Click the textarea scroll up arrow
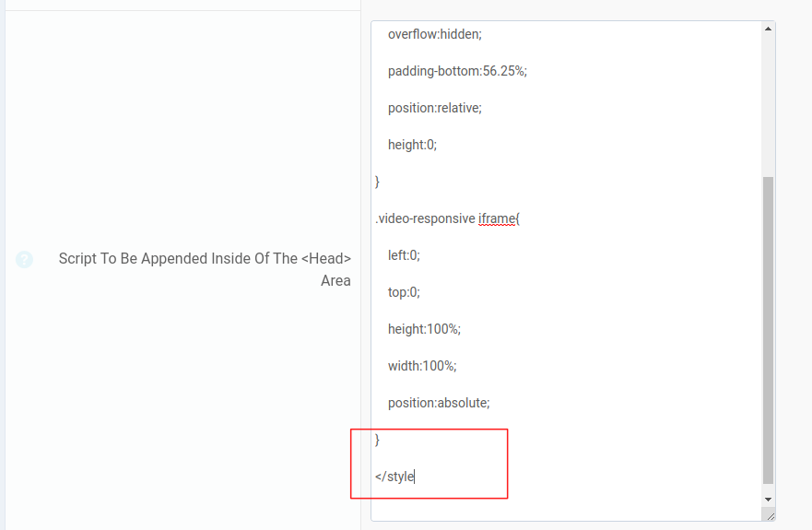The image size is (812, 530). point(769,29)
